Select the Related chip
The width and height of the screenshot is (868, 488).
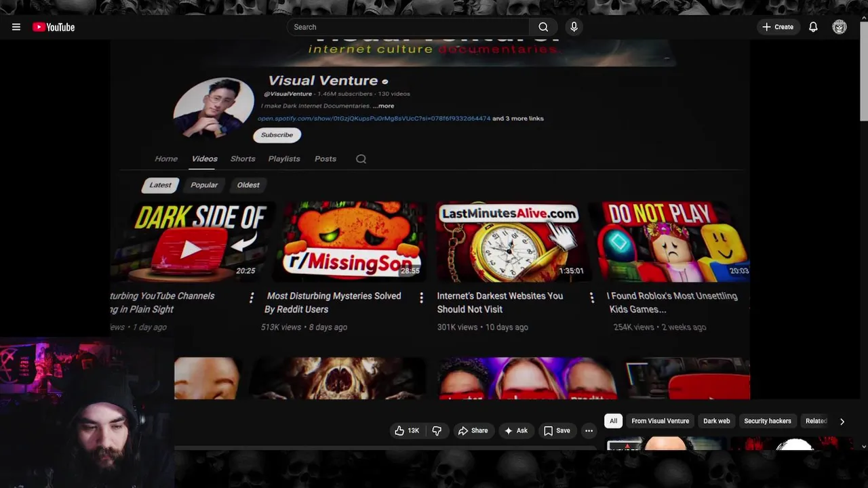(816, 421)
